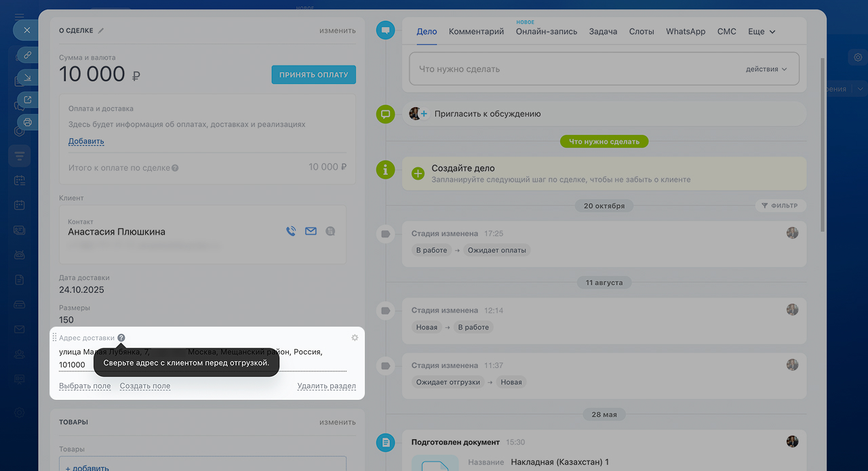868x471 pixels.
Task: Switch to the Комментарий tab
Action: (476, 32)
